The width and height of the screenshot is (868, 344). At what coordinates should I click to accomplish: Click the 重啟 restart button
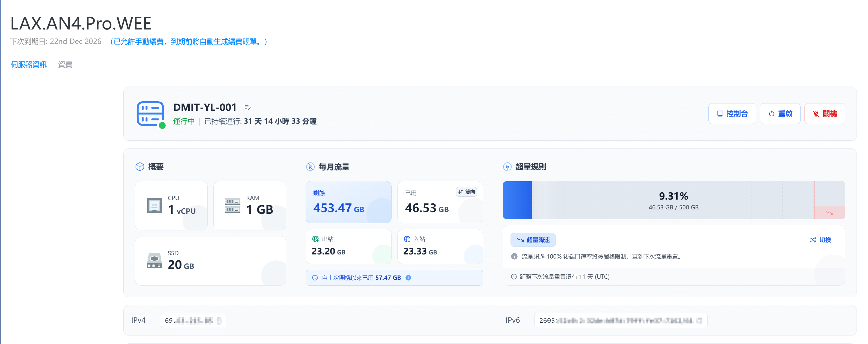click(x=780, y=114)
